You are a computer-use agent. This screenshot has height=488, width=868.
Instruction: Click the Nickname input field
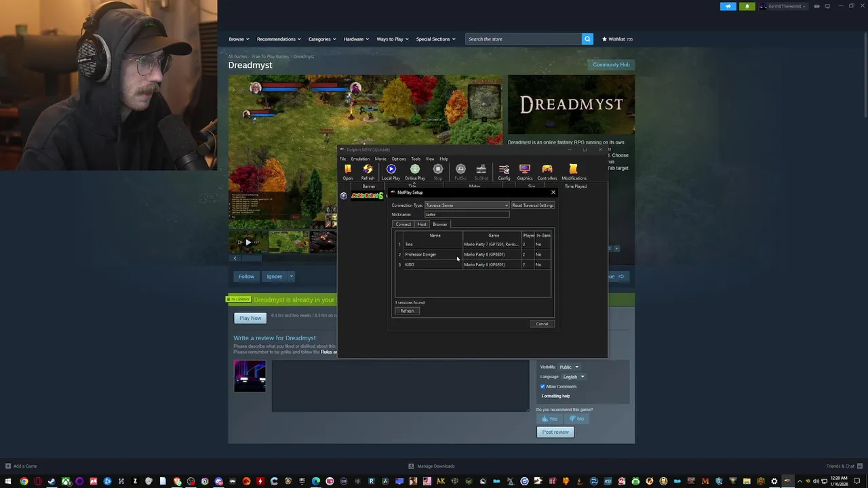pyautogui.click(x=467, y=214)
